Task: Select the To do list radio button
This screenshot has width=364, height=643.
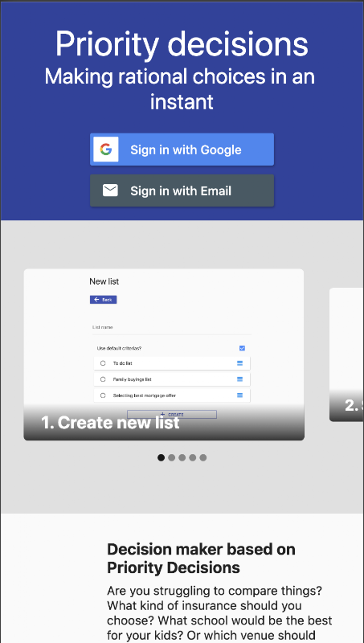Action: coord(103,363)
